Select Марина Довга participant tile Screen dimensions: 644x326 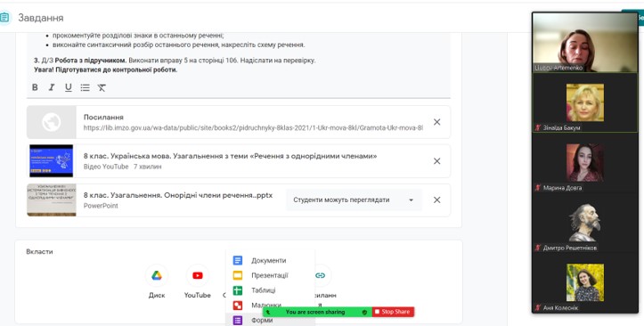(585, 163)
